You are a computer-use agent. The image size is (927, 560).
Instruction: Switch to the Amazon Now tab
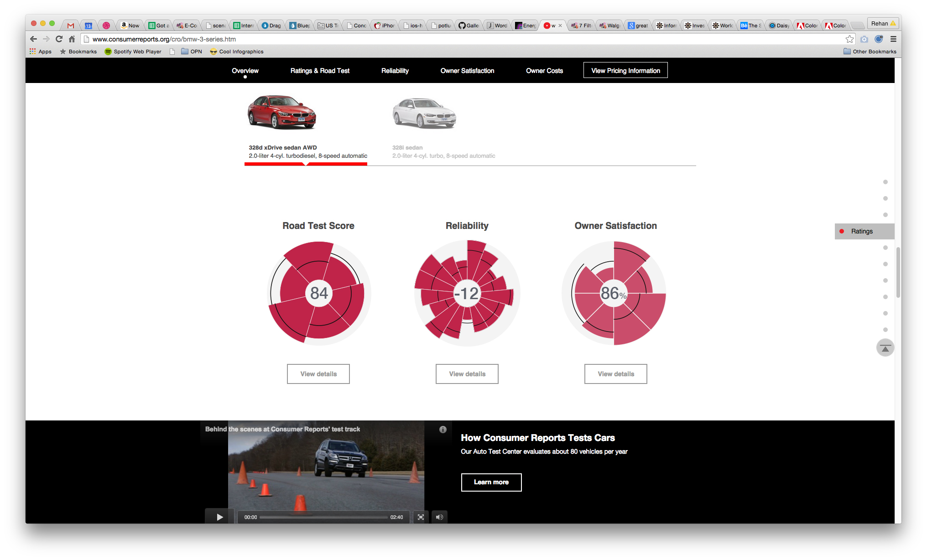(130, 26)
